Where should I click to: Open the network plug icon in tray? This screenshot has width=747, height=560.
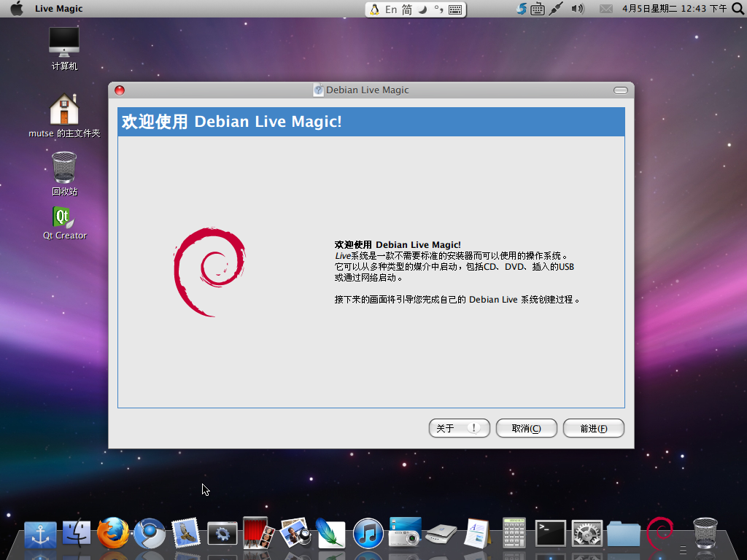555,9
